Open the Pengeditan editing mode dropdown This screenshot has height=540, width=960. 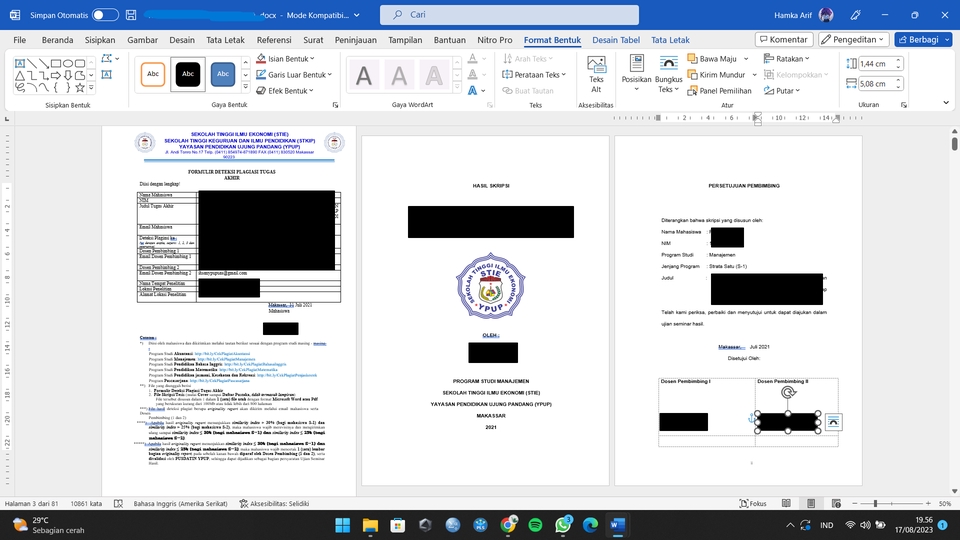click(853, 40)
